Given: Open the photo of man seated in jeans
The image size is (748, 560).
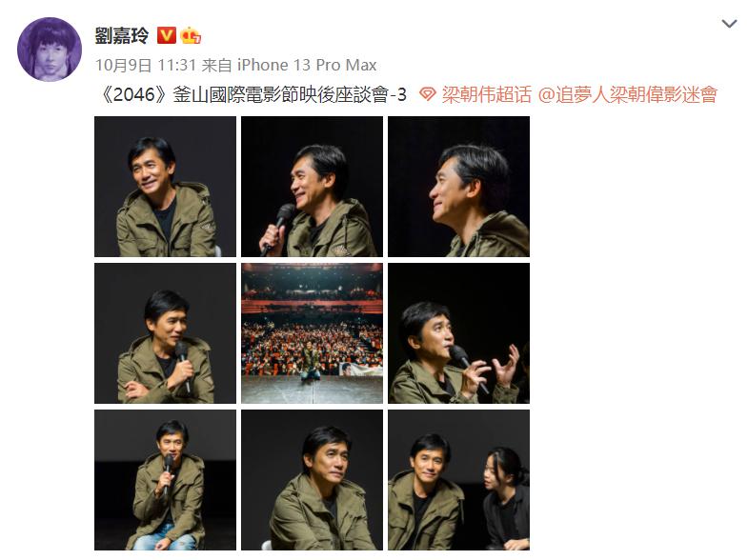Looking at the screenshot, I should tap(165, 480).
